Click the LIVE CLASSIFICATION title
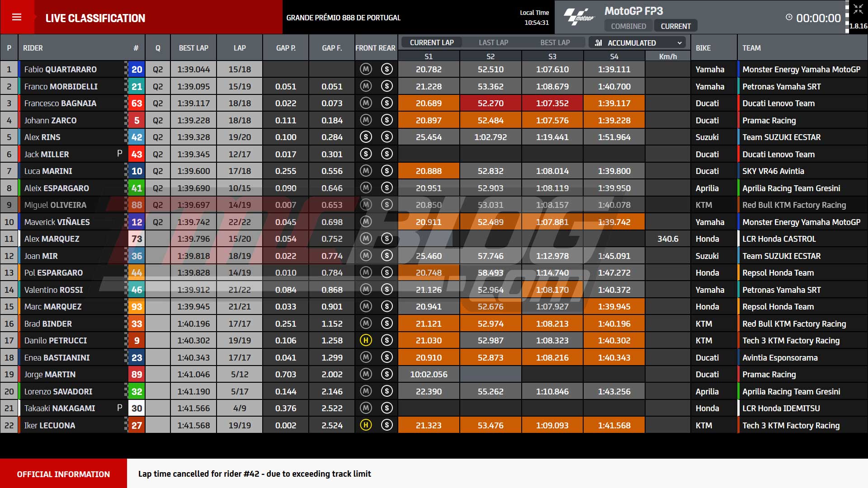Screen dimensions: 868x488 [x=95, y=18]
